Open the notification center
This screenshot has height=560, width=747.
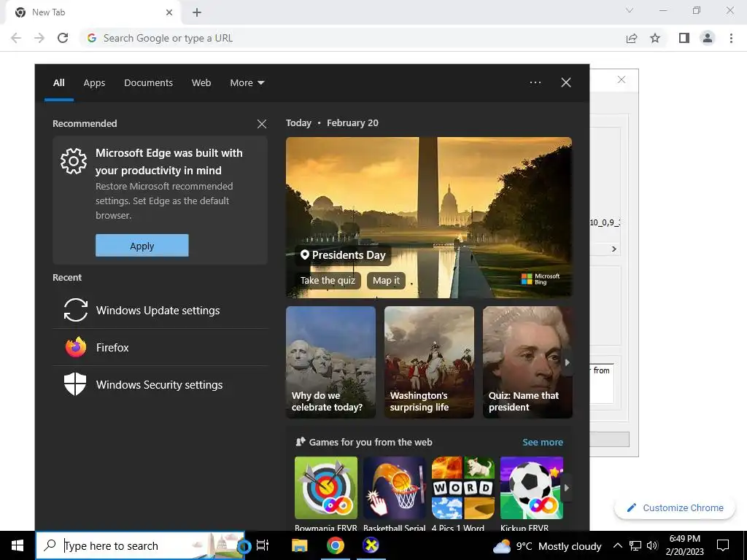click(723, 545)
